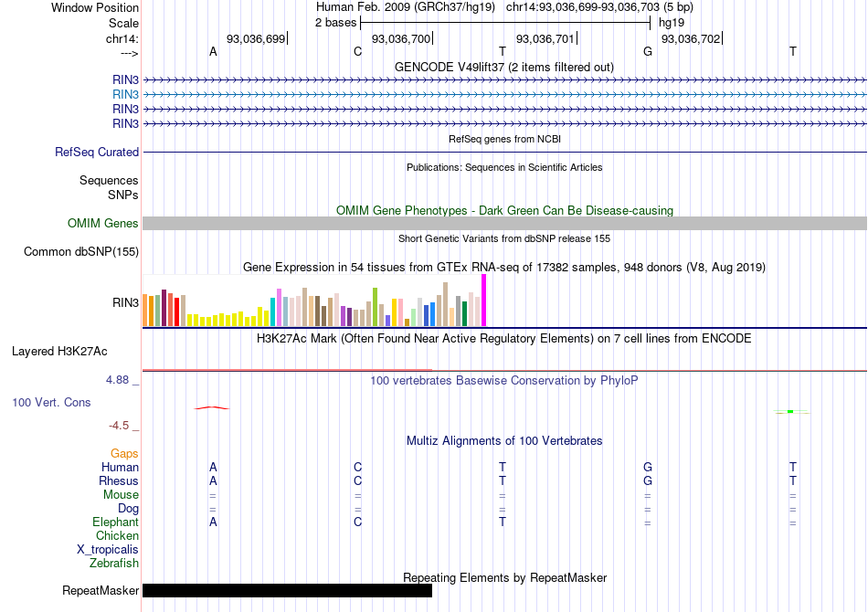868x612 pixels.
Task: Click base 'G' in the top ruler sequence
Action: point(648,51)
